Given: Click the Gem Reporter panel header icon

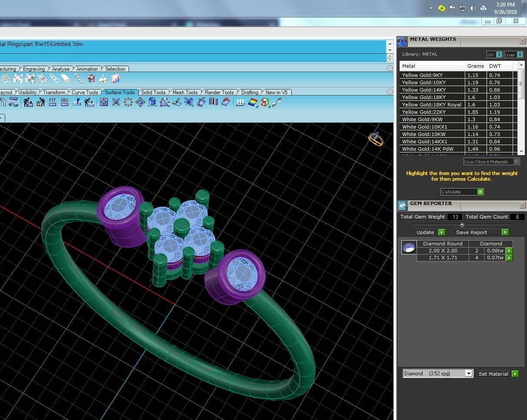Looking at the screenshot, I should 402,205.
